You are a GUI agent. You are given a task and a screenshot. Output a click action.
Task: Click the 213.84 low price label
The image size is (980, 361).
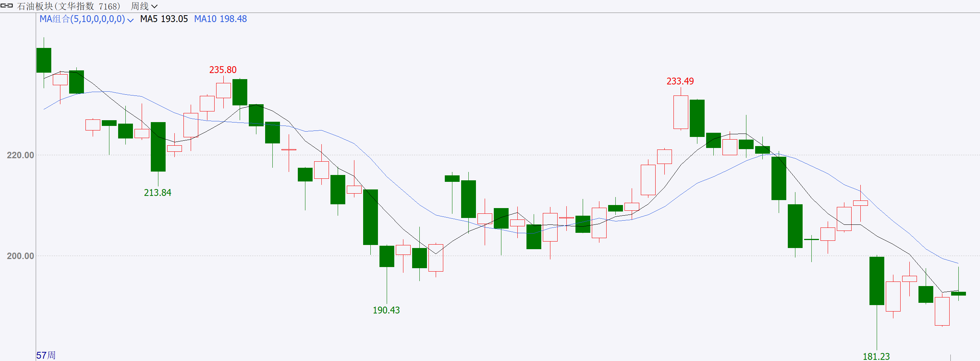(x=158, y=193)
